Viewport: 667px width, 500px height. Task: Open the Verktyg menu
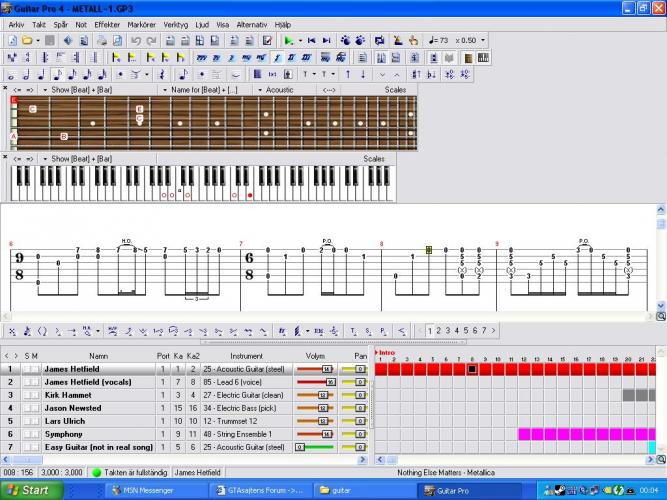(176, 23)
